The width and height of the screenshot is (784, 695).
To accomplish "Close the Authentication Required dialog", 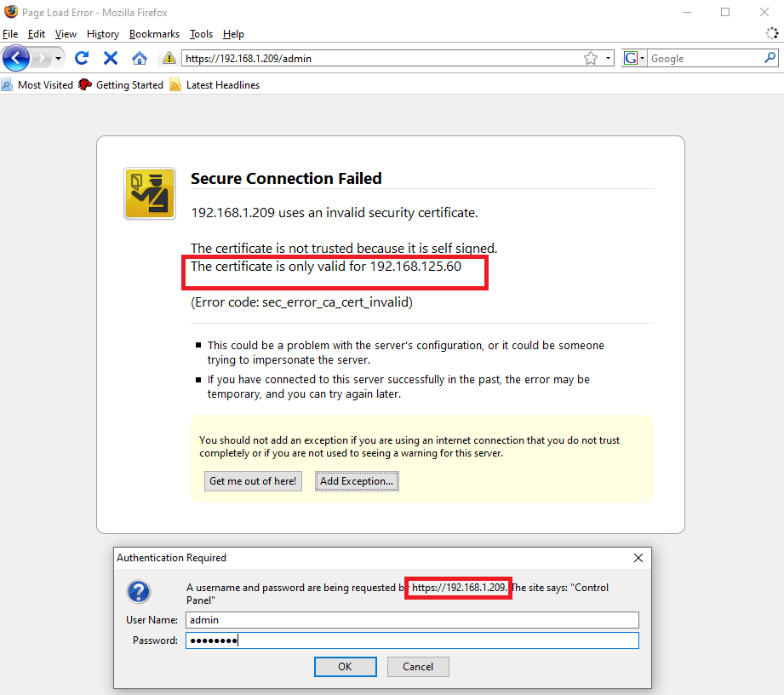I will [638, 558].
